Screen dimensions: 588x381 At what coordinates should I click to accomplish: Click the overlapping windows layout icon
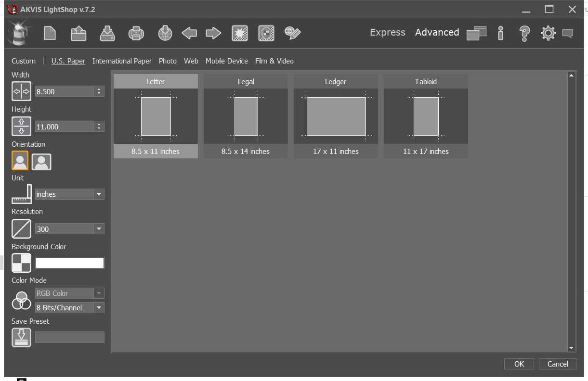click(476, 33)
